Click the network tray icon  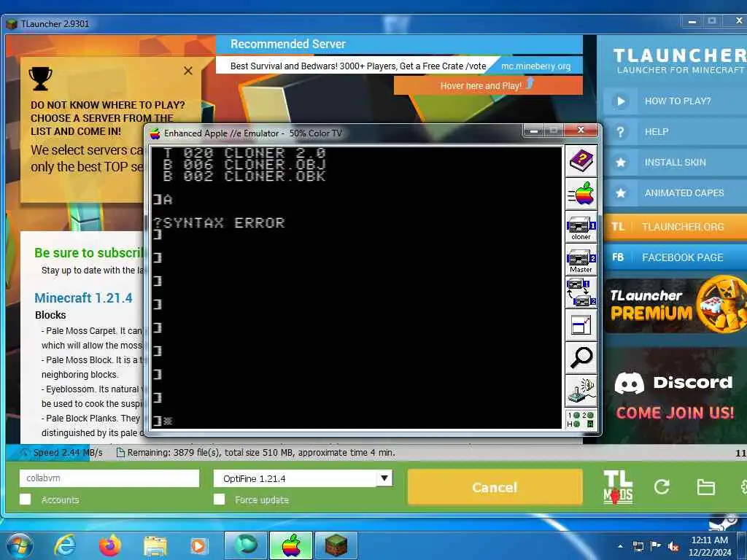point(638,546)
